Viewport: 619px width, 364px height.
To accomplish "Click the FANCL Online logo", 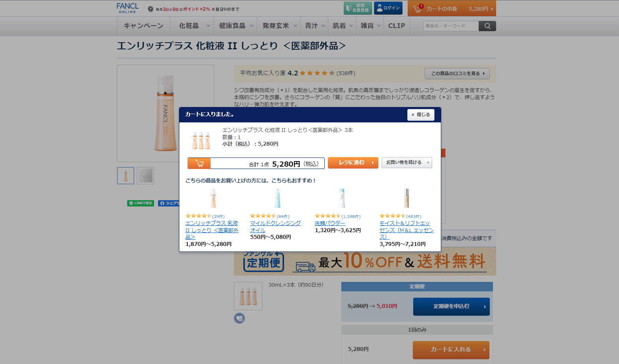I will tap(127, 8).
